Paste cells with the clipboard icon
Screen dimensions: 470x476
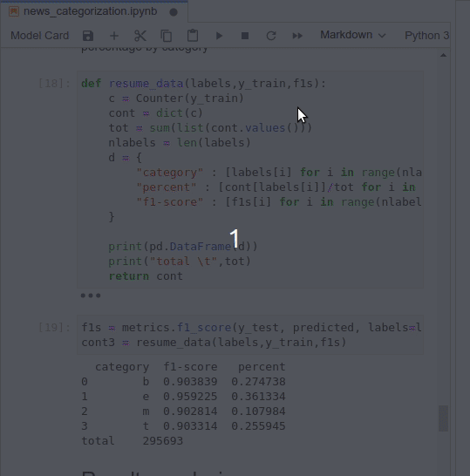[193, 36]
